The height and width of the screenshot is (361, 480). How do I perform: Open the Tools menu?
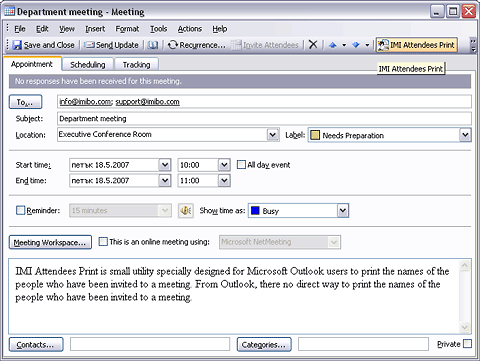[x=158, y=29]
